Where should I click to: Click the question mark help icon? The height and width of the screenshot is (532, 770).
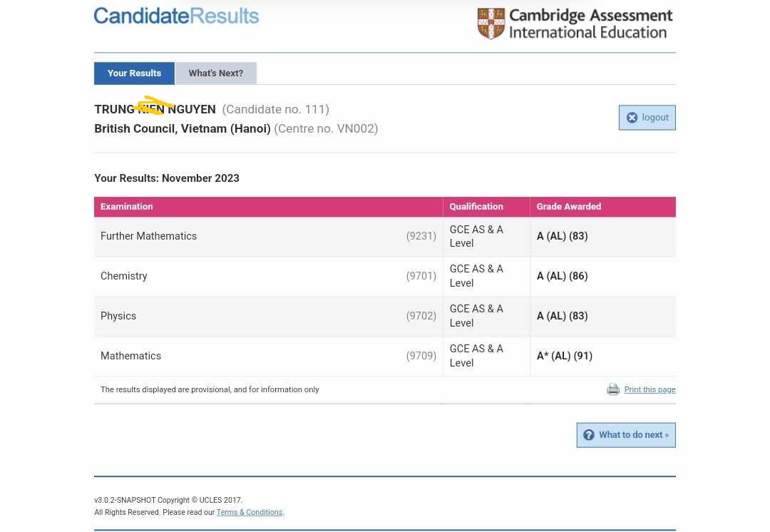click(588, 435)
